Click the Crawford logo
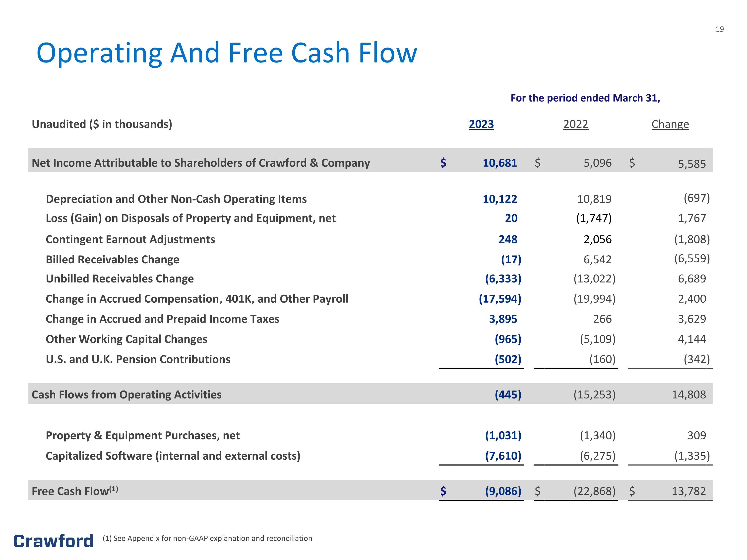Screen dimensions: 747x560 click(53, 541)
